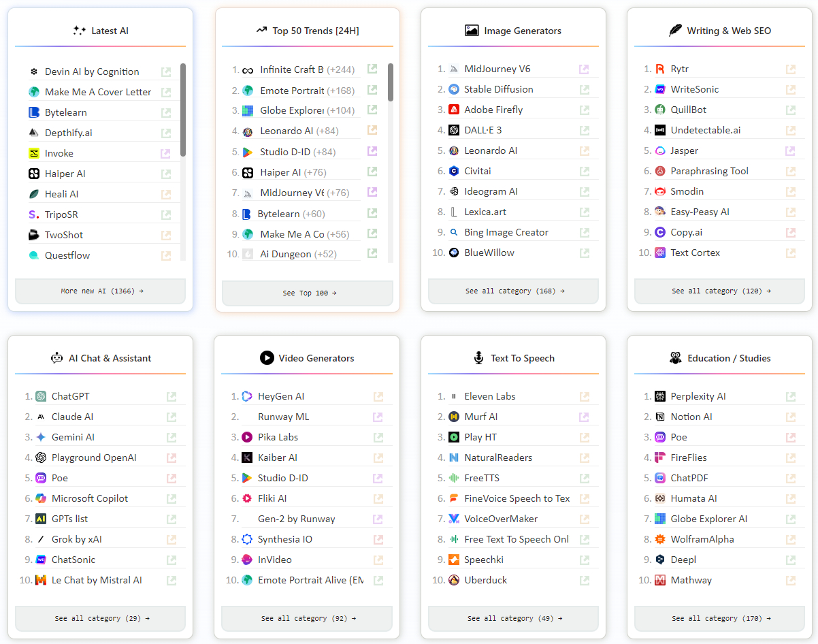Viewport: 818px width, 644px height.
Task: Click the external link icon beside Bytelearn in Latest AI
Action: click(166, 113)
